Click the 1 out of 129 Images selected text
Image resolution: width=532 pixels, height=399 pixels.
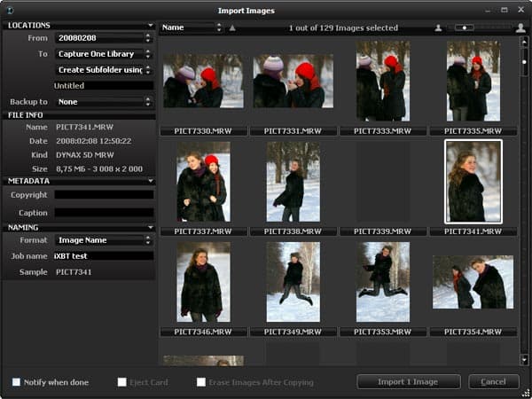343,27
